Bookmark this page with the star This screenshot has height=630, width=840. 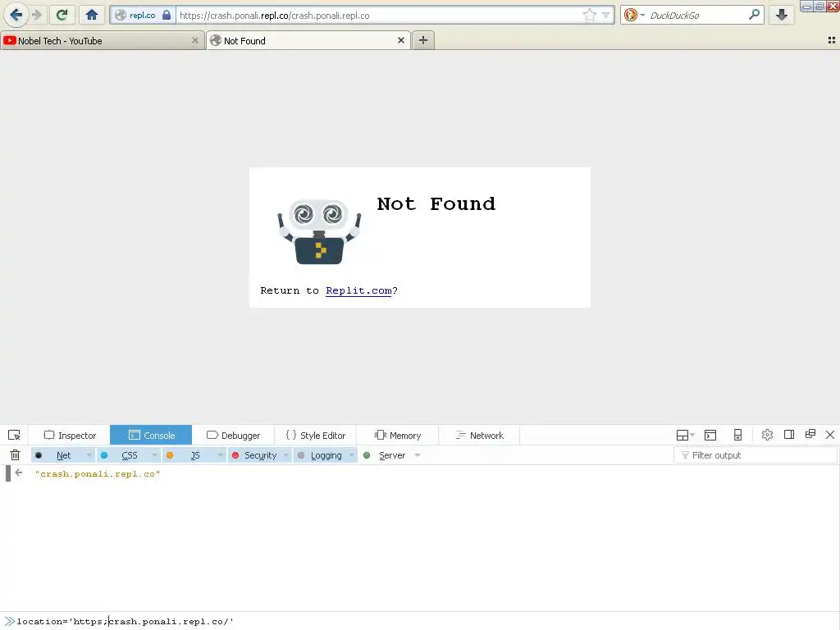[589, 15]
